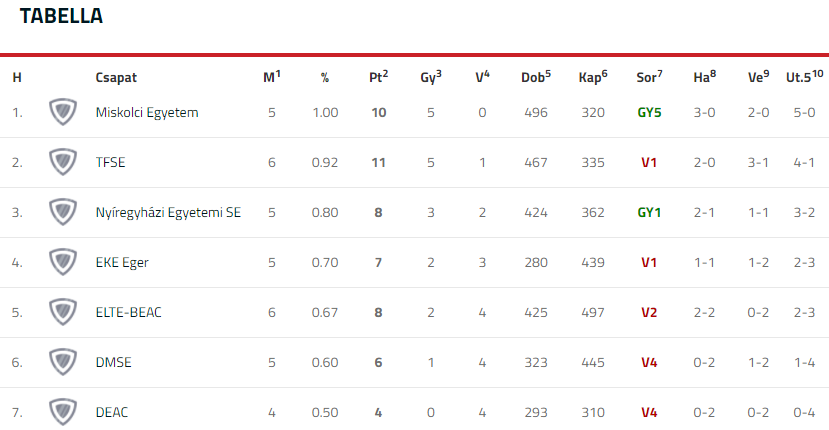Screen dimensions: 829x430
Task: Click the Pt points column header
Action: (379, 77)
